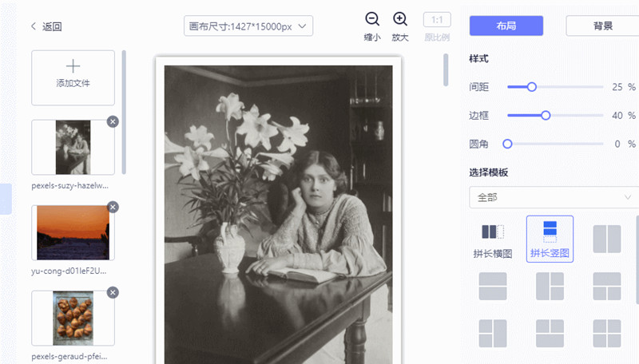This screenshot has height=364, width=639.
Task: Select the sunset photo thumbnail in file list
Action: pyautogui.click(x=73, y=232)
